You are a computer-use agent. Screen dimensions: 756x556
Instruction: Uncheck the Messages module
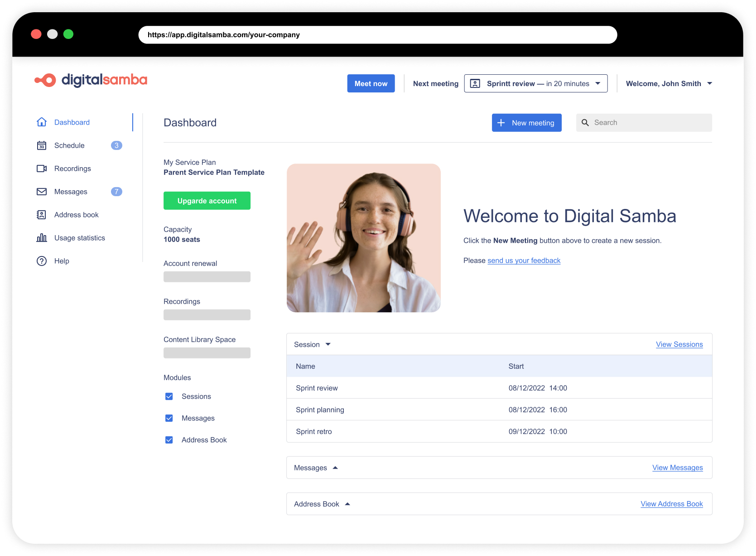click(x=169, y=418)
